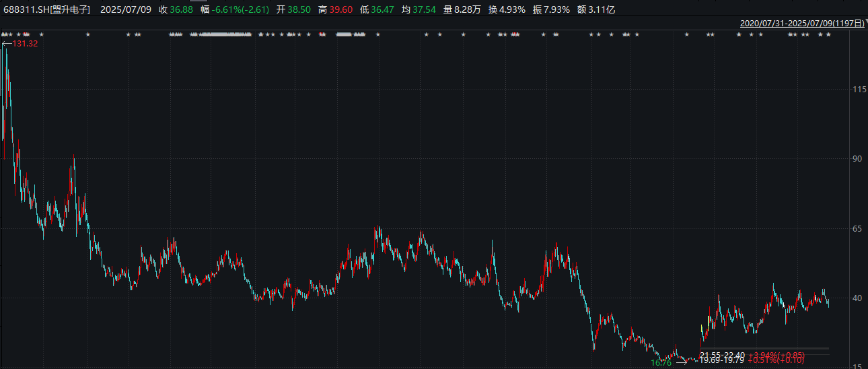Click the 19.69-19.79 range annotation

(722, 361)
